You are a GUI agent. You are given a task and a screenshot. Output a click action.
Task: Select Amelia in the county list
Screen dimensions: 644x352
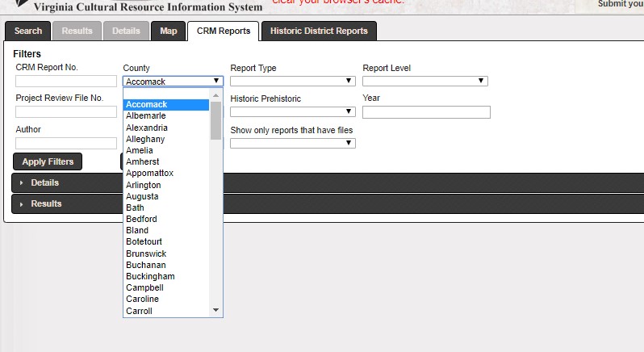click(x=166, y=150)
